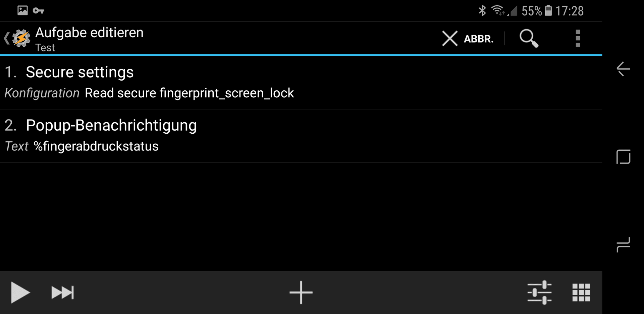Open task properties sliders icon
Viewport: 644px width, 314px height.
[x=539, y=293]
